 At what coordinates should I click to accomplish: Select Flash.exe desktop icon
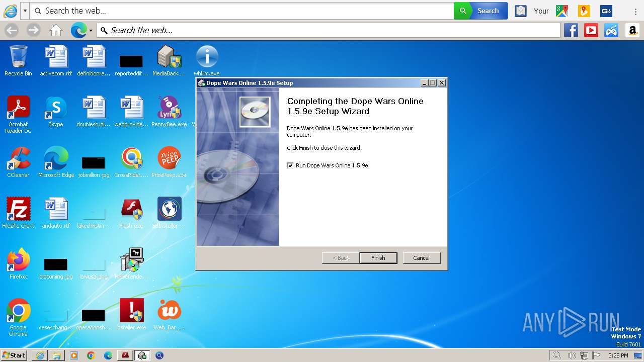pyautogui.click(x=131, y=213)
